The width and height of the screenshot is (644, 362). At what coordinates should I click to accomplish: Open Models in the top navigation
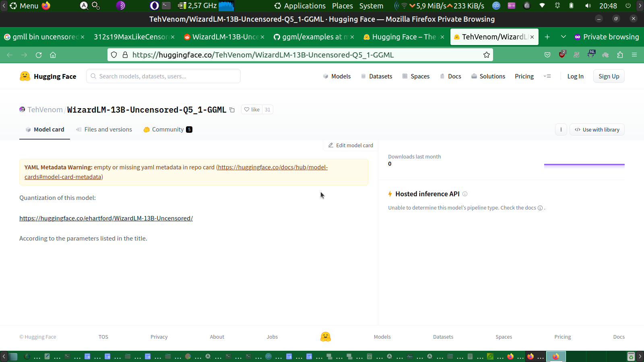coord(337,76)
